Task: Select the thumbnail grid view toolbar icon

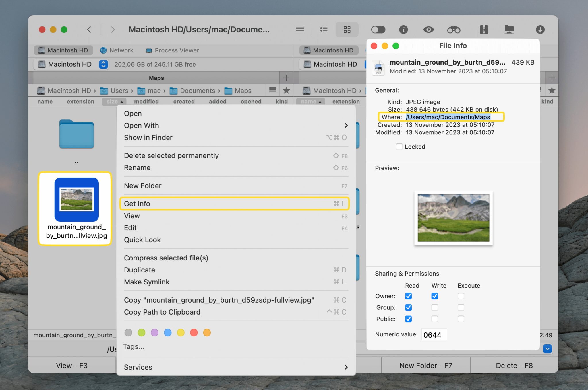Action: [347, 29]
